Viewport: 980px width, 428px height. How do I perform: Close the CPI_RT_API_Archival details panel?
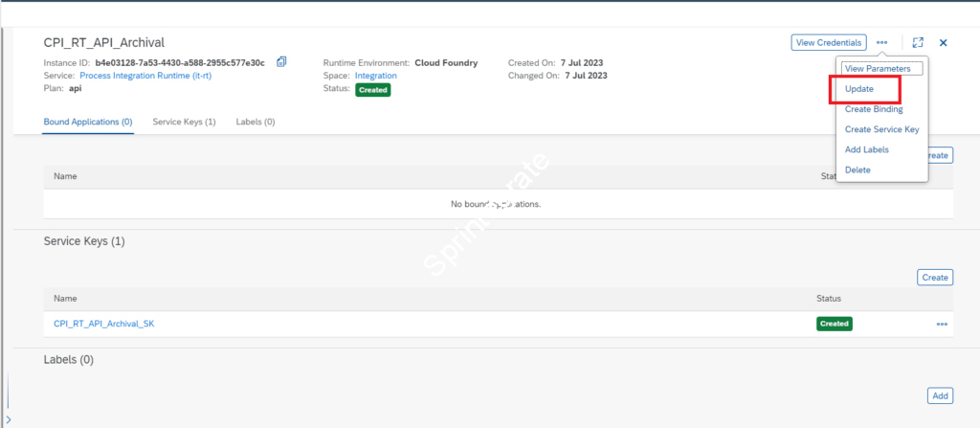943,43
